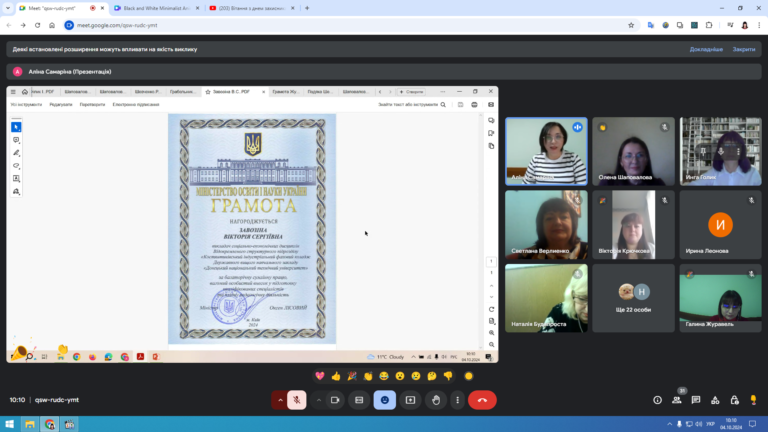Send the thumbs up reaction

click(336, 376)
